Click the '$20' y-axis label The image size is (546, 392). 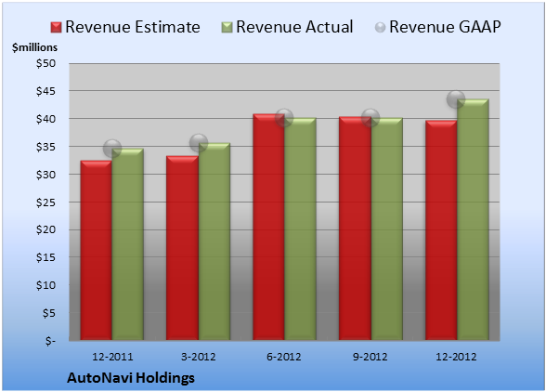(46, 229)
